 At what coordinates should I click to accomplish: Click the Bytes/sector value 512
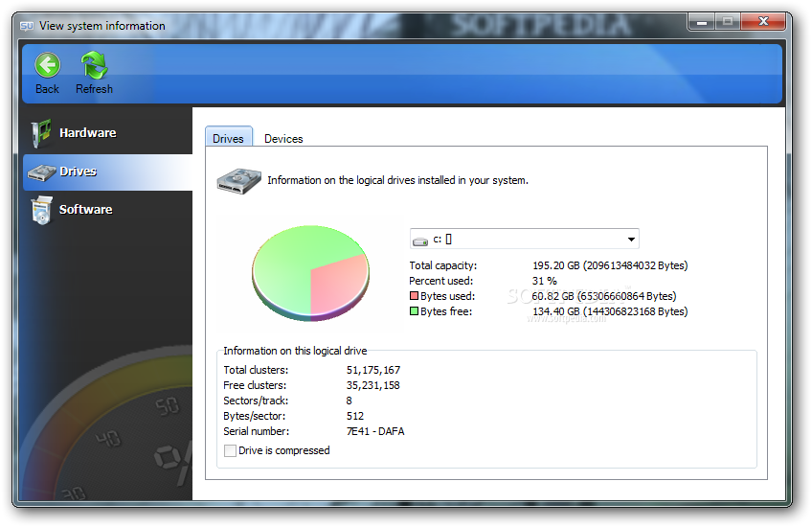point(355,416)
